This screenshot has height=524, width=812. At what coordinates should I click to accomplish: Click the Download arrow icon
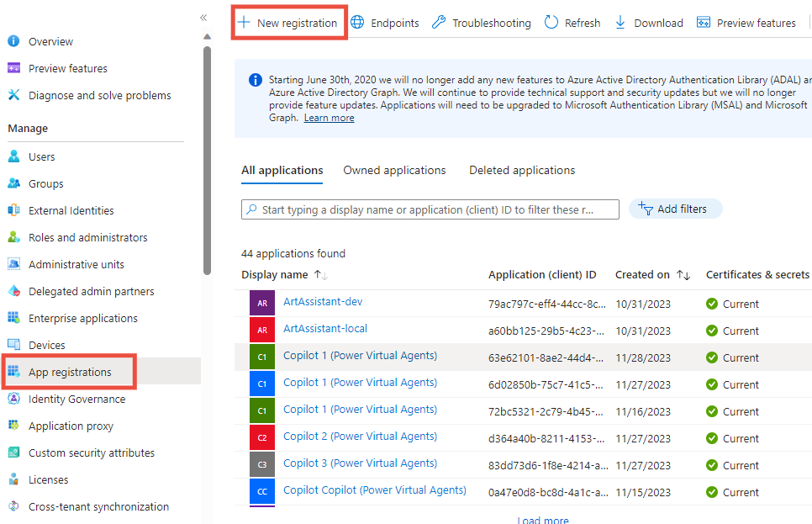click(620, 22)
